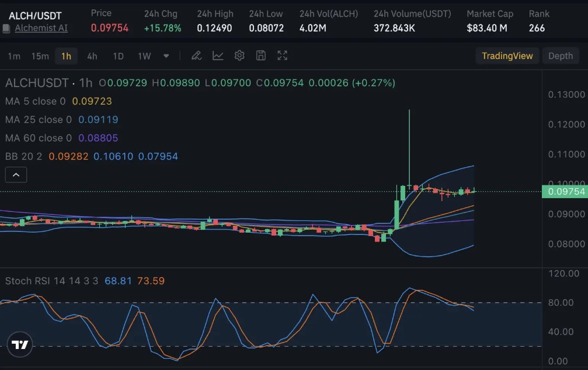Screen dimensions: 588x370
Task: Select the 15m timeframe button
Action: [40, 56]
